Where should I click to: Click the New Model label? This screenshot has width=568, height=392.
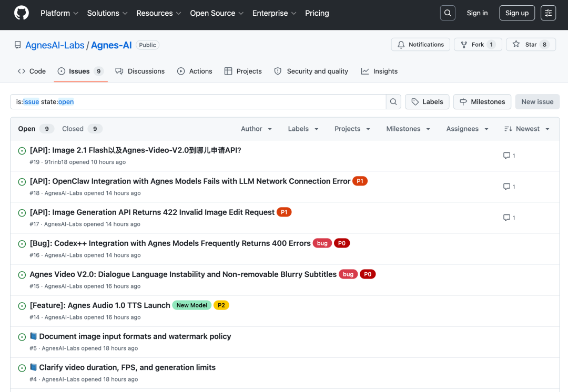191,305
